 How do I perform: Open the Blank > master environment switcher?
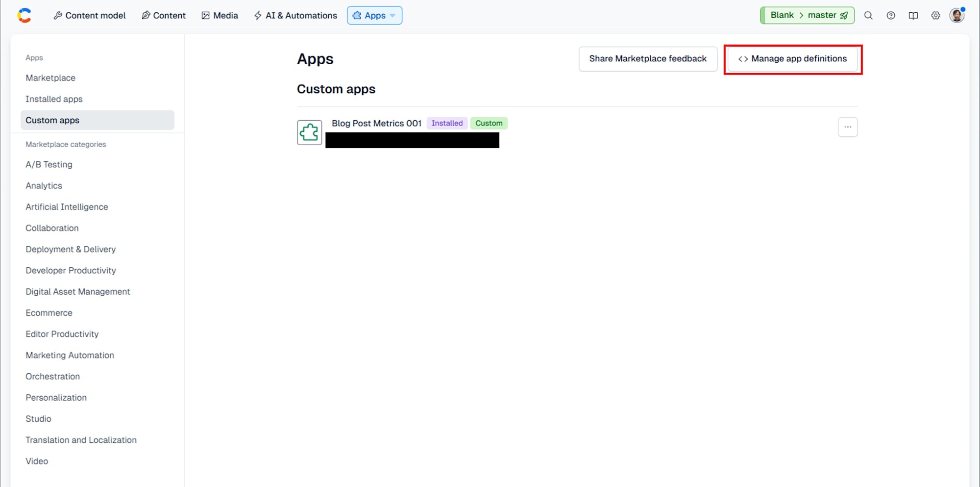(x=808, y=15)
